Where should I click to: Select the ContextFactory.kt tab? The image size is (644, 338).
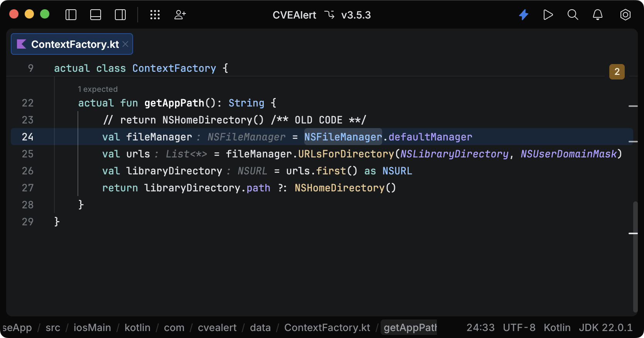click(x=72, y=44)
